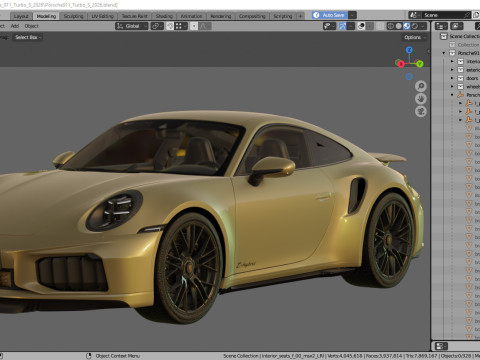This screenshot has height=360, width=480.
Task: Open the viewport gizmos options arrow
Action: (351, 26)
